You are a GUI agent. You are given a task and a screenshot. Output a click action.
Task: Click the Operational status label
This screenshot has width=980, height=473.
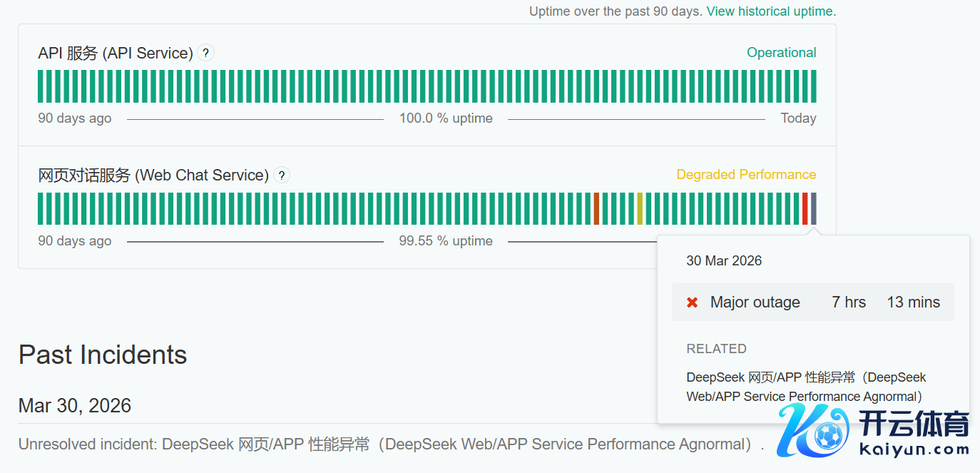pos(781,53)
